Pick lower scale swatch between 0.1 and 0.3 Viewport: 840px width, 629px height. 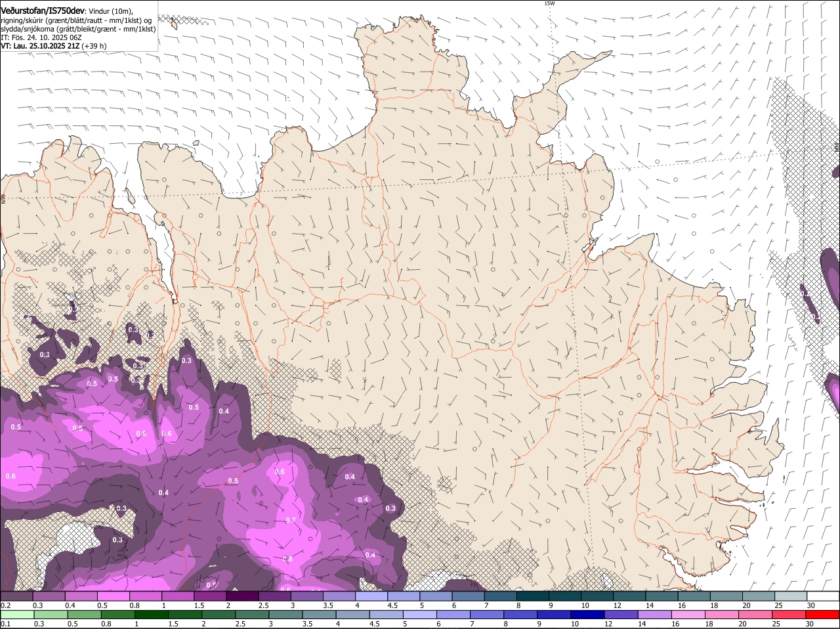pyautogui.click(x=18, y=615)
